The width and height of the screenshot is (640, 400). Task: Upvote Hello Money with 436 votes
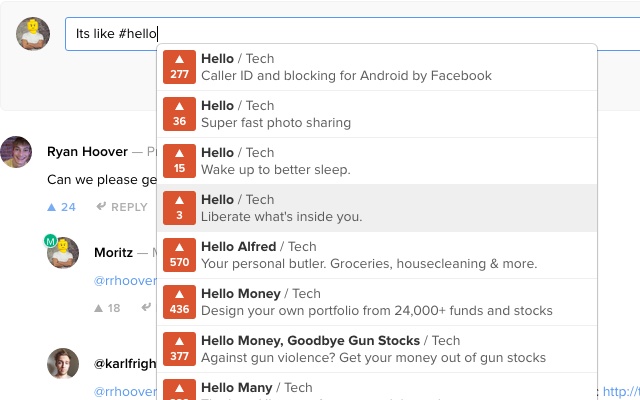coord(179,301)
